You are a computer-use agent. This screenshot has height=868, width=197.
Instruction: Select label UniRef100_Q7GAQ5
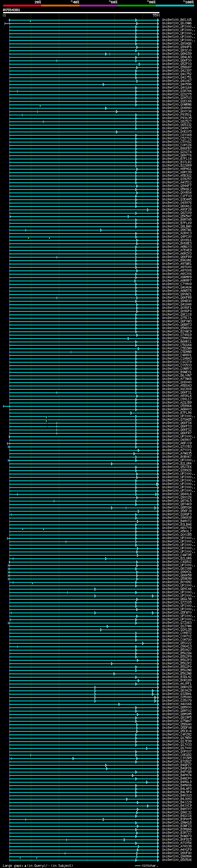point(177,419)
